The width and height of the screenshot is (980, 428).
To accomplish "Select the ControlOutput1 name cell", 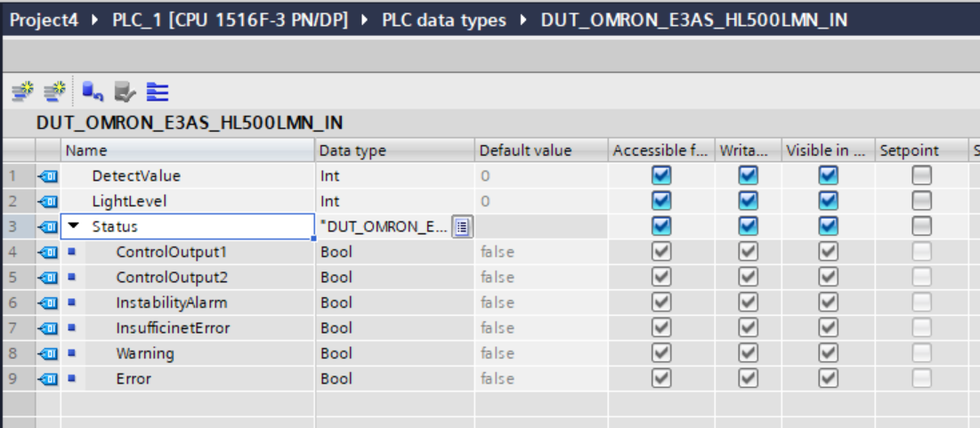I will coord(188,253).
